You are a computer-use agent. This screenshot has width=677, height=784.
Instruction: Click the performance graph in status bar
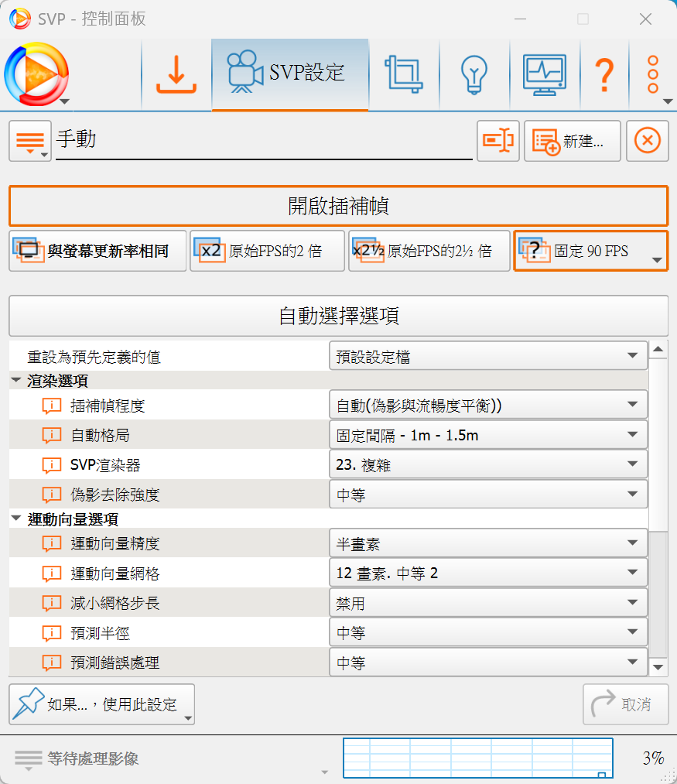[478, 758]
